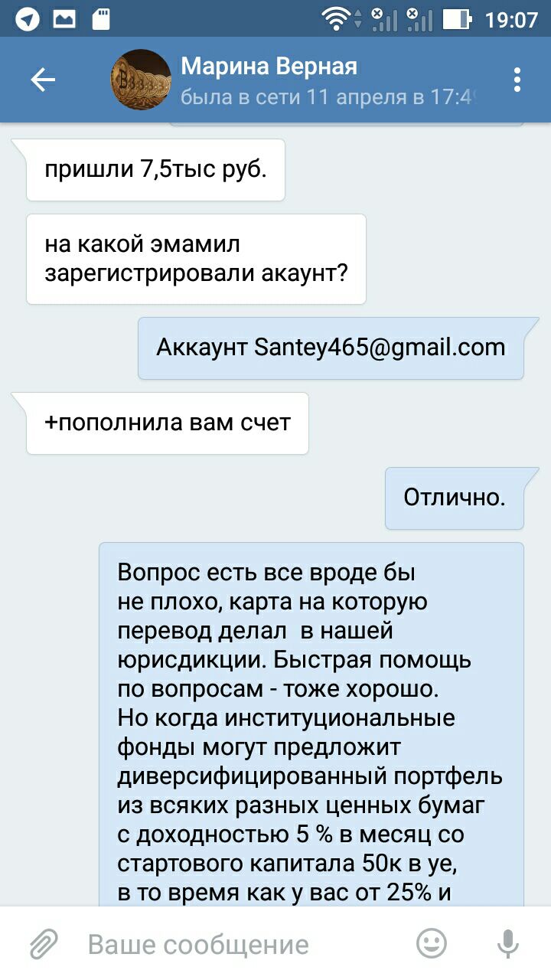Tap the Santey465@gmail.com message bubble
Screen dimensions: 551x980
click(331, 348)
